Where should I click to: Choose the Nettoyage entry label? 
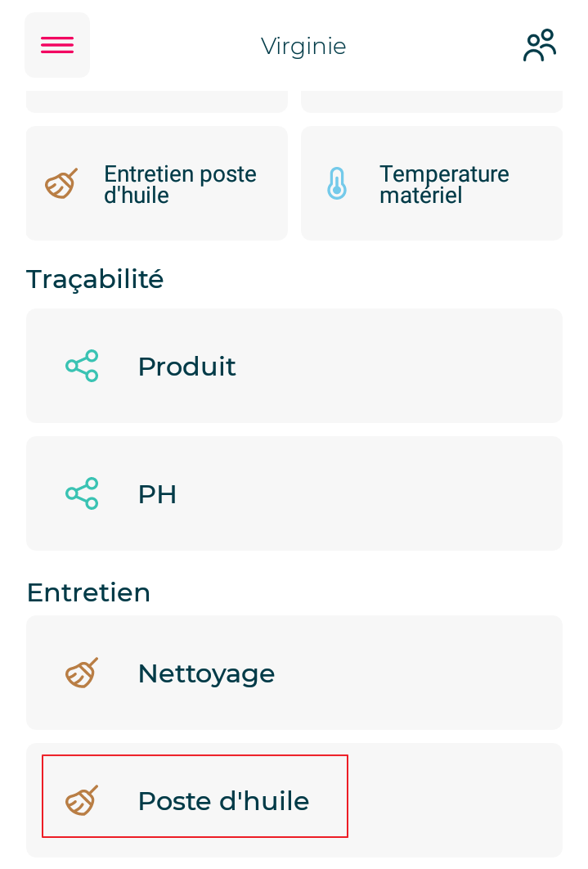click(x=206, y=673)
